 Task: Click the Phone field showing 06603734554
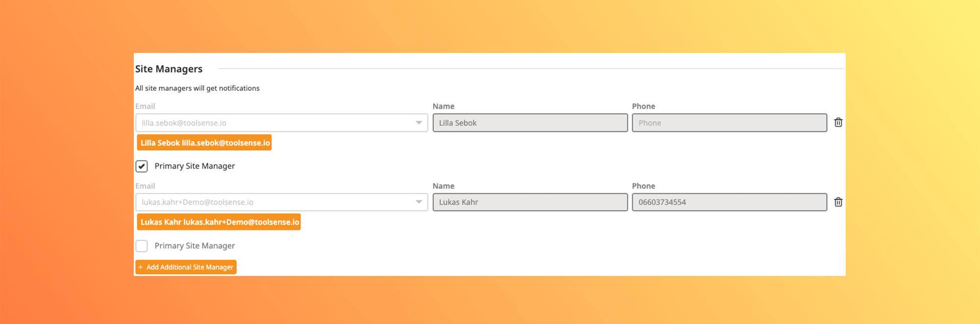pos(729,202)
